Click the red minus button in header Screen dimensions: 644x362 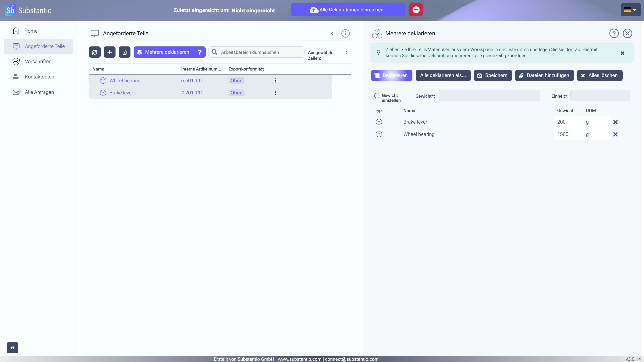point(416,10)
